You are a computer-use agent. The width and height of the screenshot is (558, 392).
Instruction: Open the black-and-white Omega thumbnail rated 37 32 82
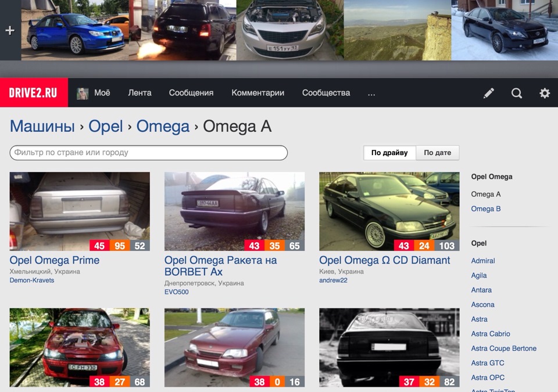tap(389, 347)
